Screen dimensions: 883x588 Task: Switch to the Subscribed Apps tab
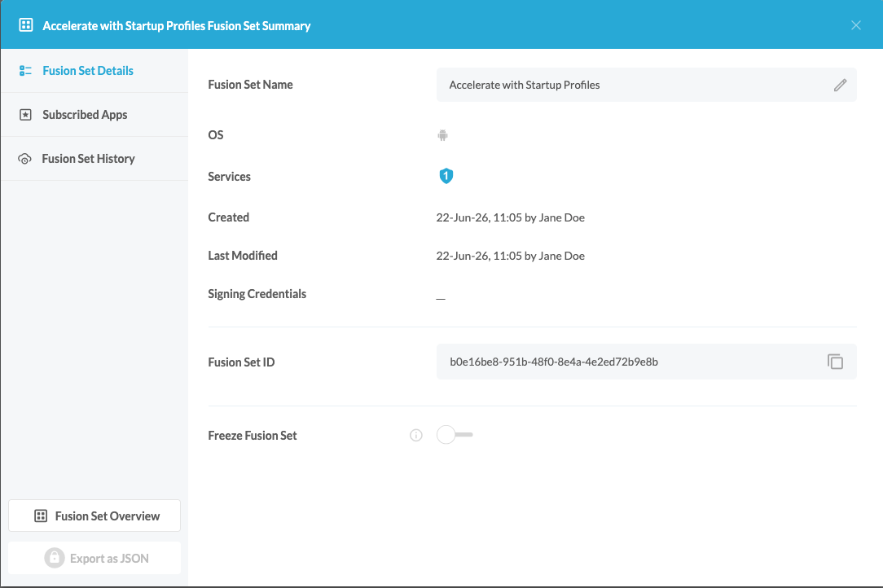pos(94,114)
